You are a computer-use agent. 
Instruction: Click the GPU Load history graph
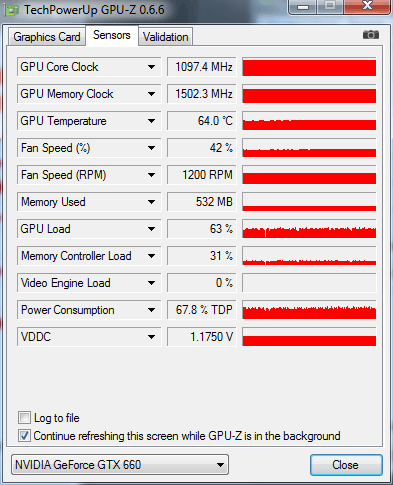click(x=309, y=229)
